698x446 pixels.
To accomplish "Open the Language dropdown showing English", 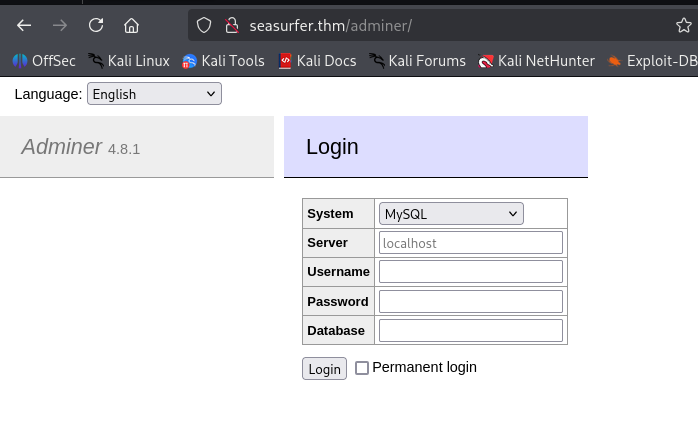I will [154, 94].
